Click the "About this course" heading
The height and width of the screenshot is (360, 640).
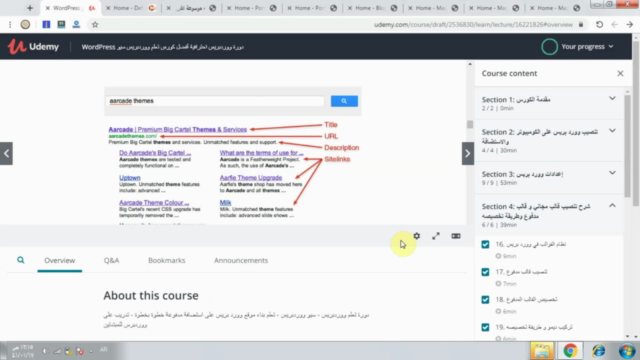151,295
